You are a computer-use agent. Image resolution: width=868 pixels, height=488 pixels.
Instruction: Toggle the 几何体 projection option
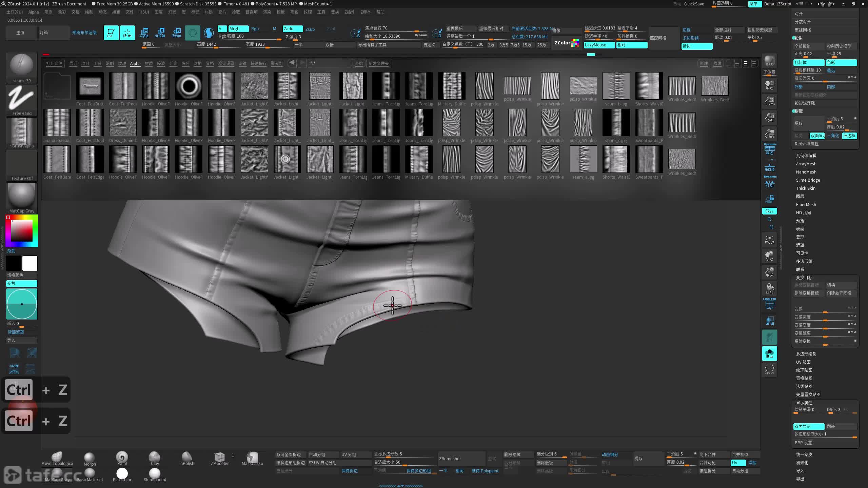click(x=809, y=63)
